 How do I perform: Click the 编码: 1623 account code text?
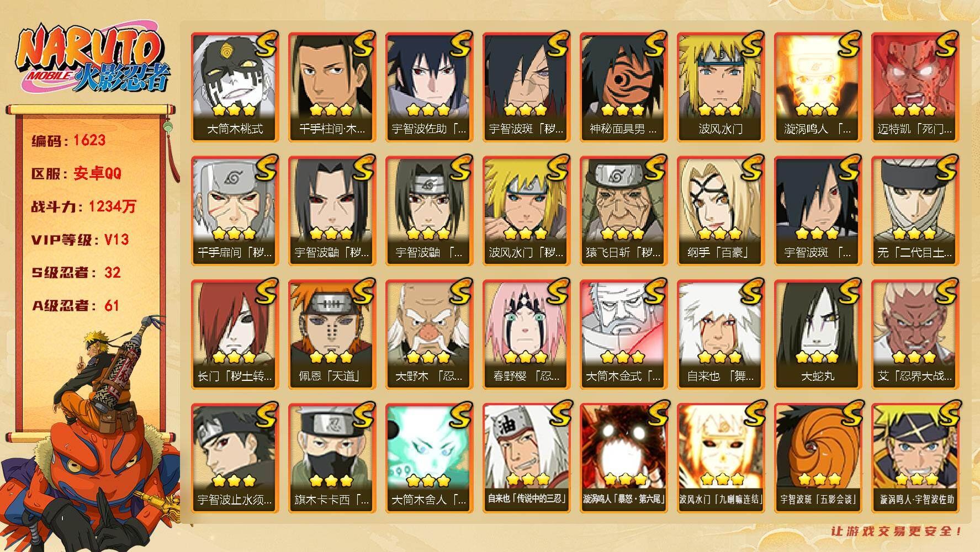68,140
